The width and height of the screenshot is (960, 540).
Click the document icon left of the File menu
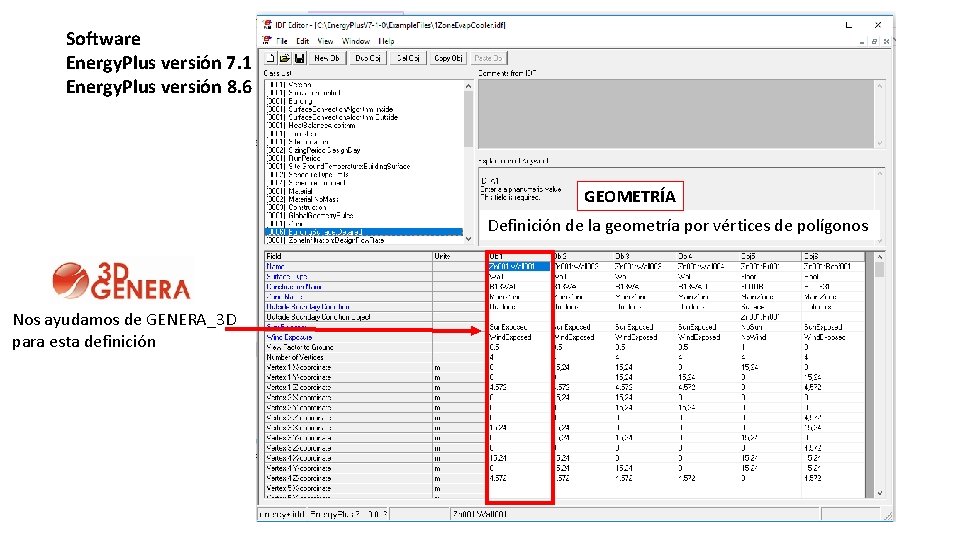[267, 40]
